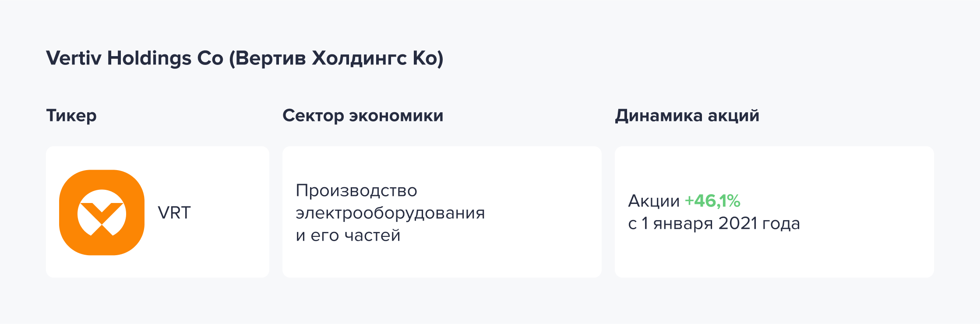Click the word электрооборудования
The width and height of the screenshot is (980, 324).
coord(390,213)
